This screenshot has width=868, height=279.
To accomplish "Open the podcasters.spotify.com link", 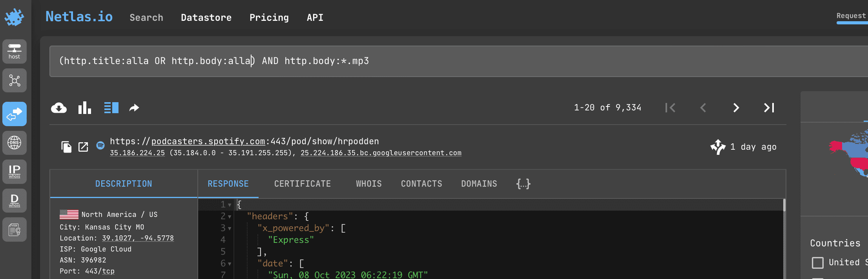I will 208,141.
